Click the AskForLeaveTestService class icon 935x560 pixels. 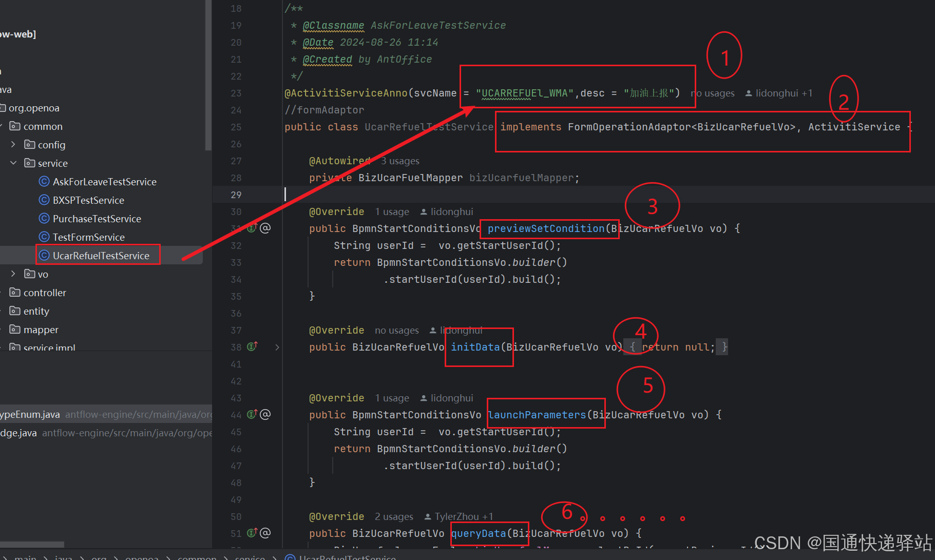[x=44, y=181]
